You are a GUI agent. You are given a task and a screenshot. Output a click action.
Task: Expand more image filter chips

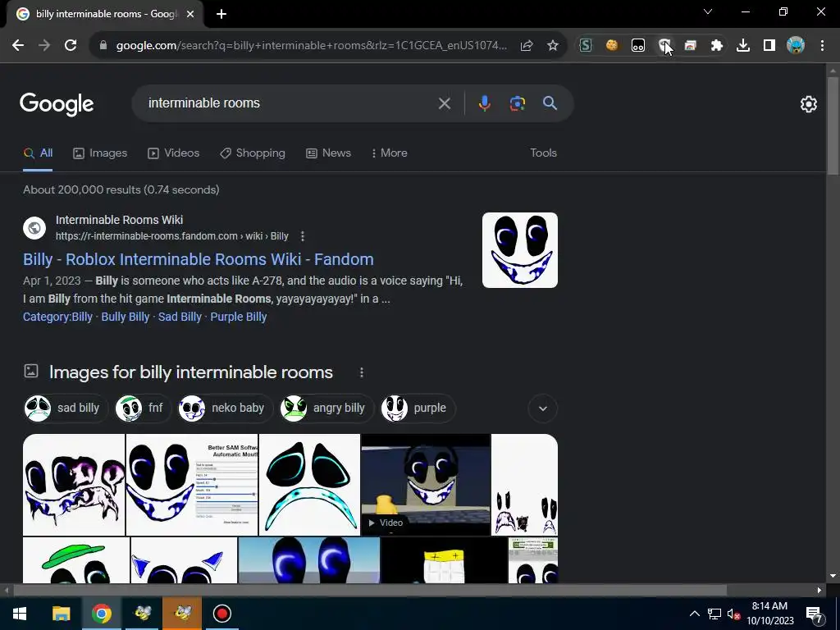click(543, 409)
